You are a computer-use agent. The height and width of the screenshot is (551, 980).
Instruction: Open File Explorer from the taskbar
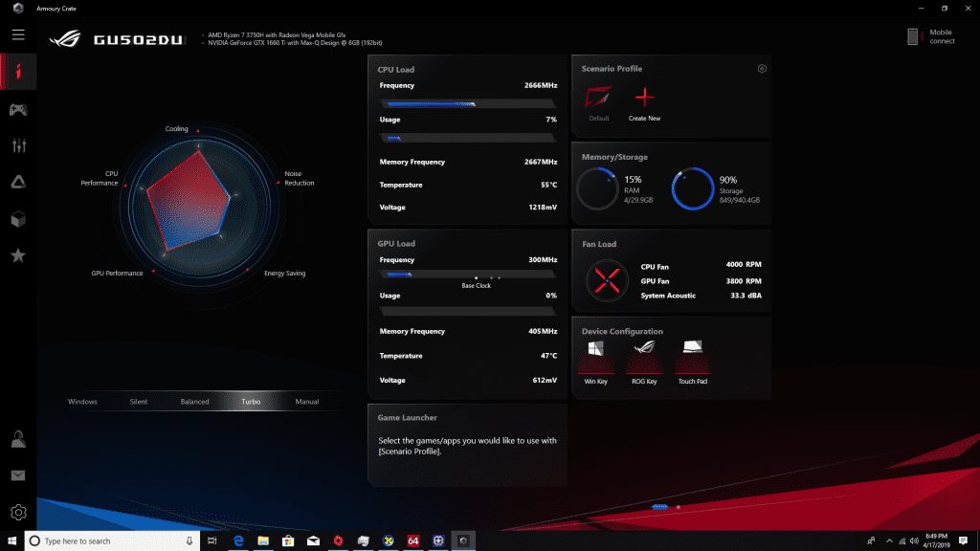tap(263, 541)
